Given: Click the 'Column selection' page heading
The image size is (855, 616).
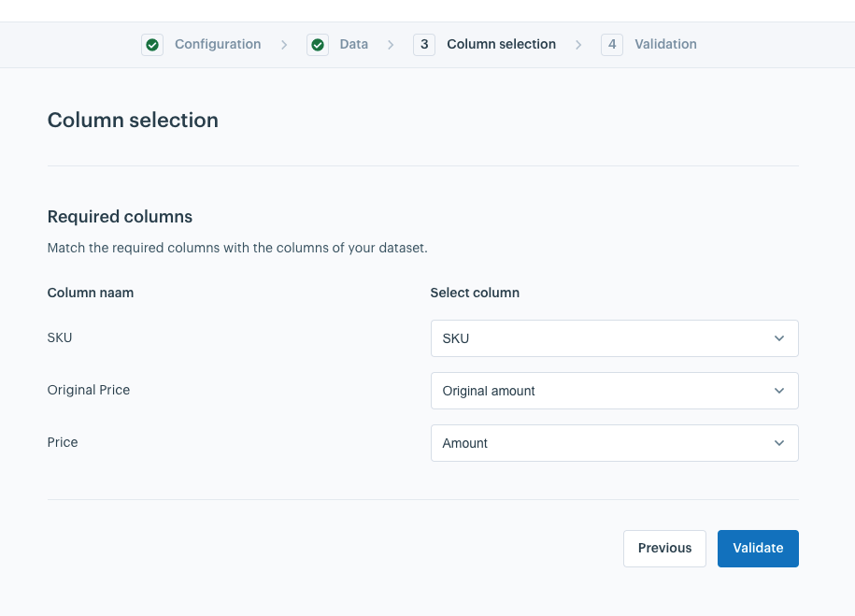Looking at the screenshot, I should pyautogui.click(x=133, y=120).
